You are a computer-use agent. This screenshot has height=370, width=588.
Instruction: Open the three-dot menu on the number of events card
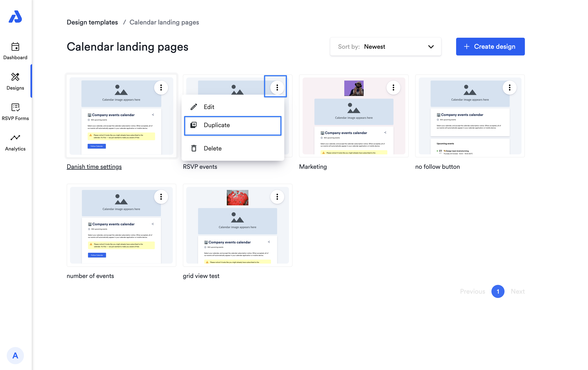point(161,197)
